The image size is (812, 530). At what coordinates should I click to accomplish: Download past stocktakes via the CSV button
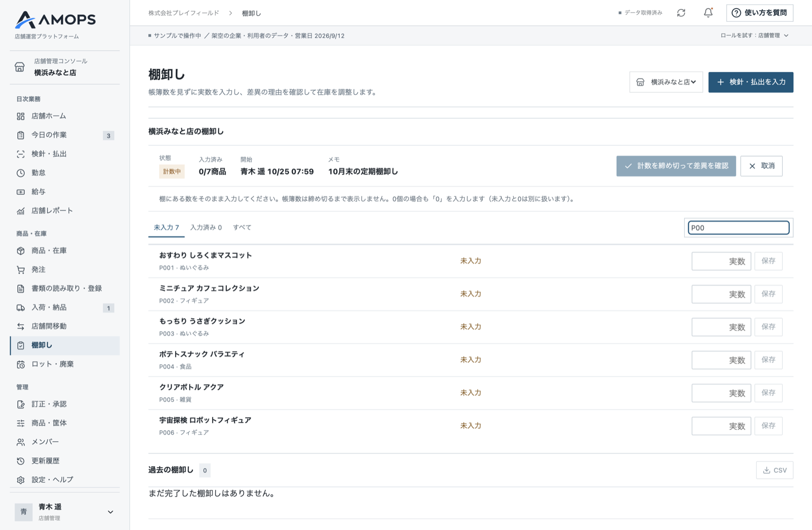pyautogui.click(x=774, y=470)
